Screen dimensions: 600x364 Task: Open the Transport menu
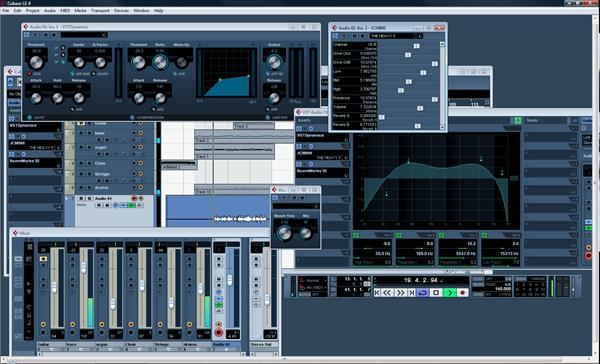tap(100, 11)
